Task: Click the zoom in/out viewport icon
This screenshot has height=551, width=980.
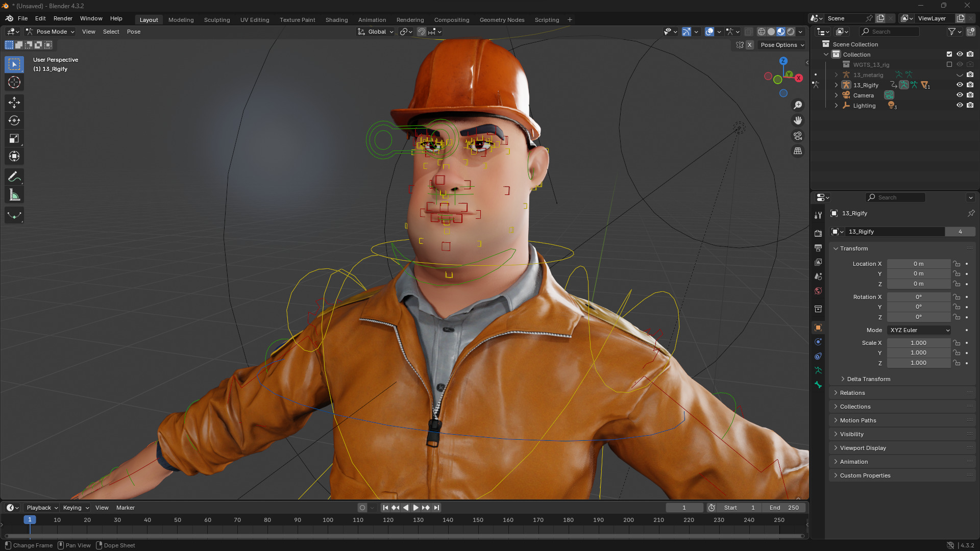Action: [798, 105]
